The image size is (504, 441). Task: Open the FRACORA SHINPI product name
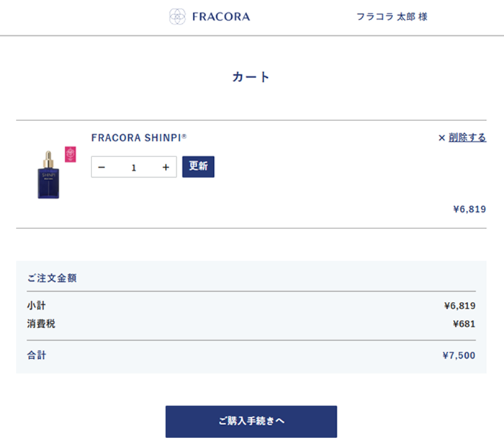139,138
